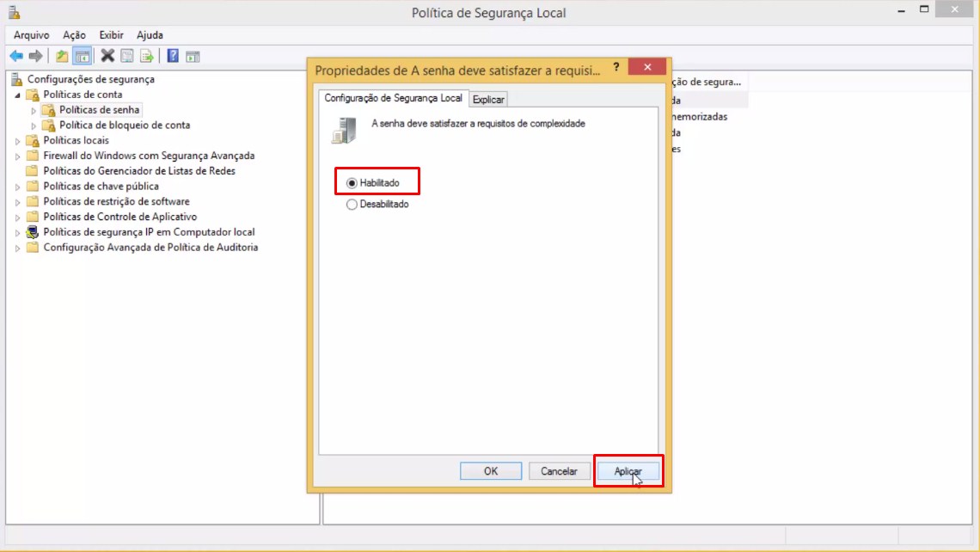
Task: Select the Políticas de Controle de Aplicativo label
Action: point(119,217)
